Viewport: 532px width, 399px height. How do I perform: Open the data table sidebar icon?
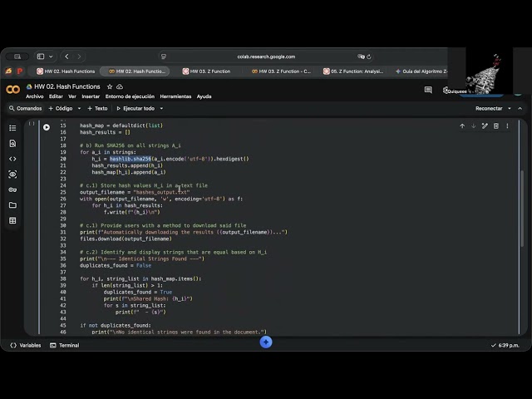[x=12, y=220]
